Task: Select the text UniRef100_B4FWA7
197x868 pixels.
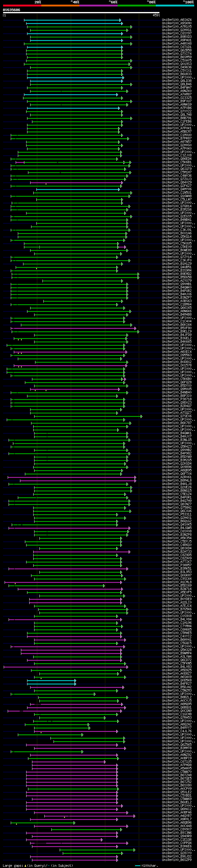Action: click(x=177, y=88)
